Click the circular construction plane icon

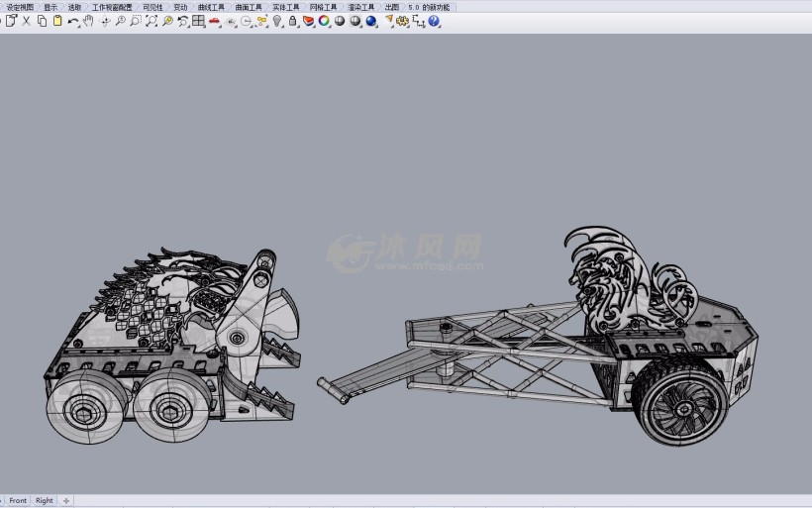[247, 22]
